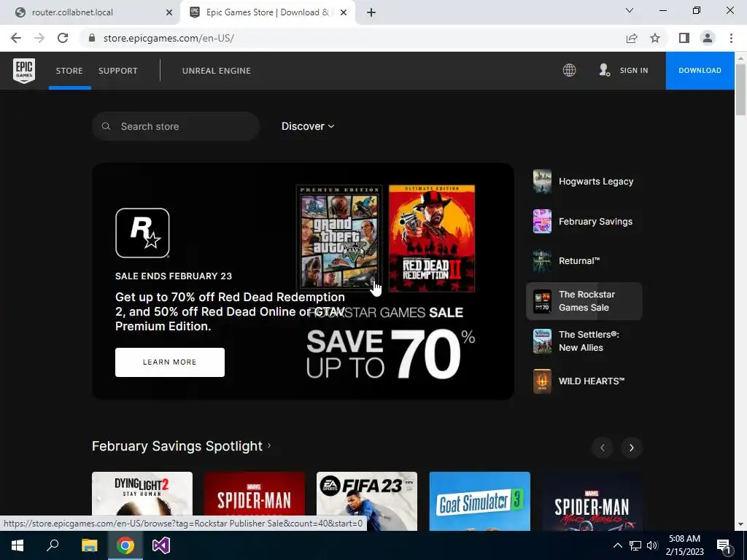Click the browser address bar URL
747x560 pixels.
tap(169, 38)
